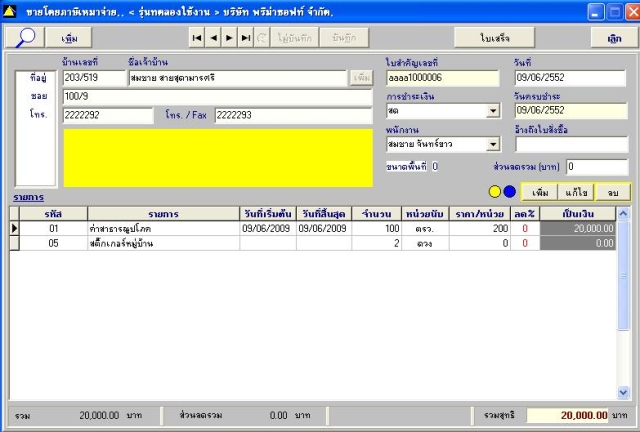Click the magnifying glass search icon

24,38
